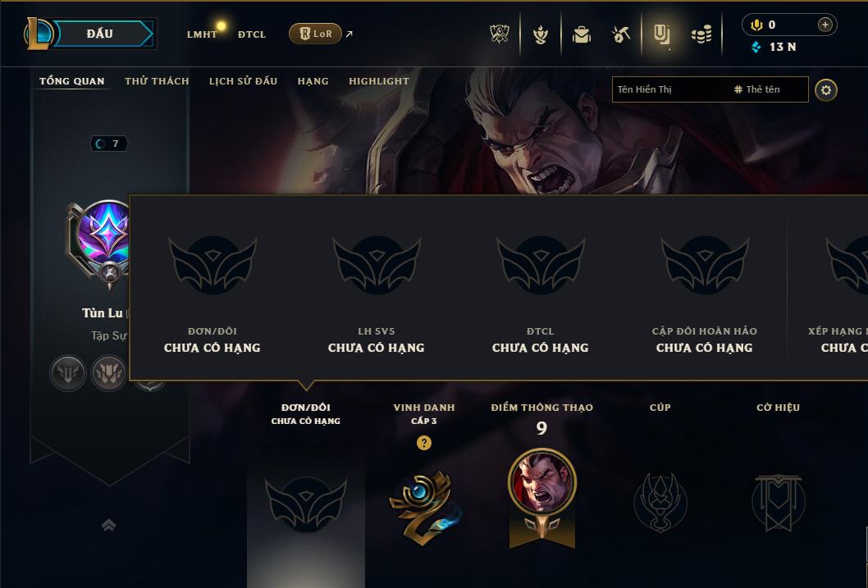Open the profile briefcase icon
The image size is (868, 588).
581,34
